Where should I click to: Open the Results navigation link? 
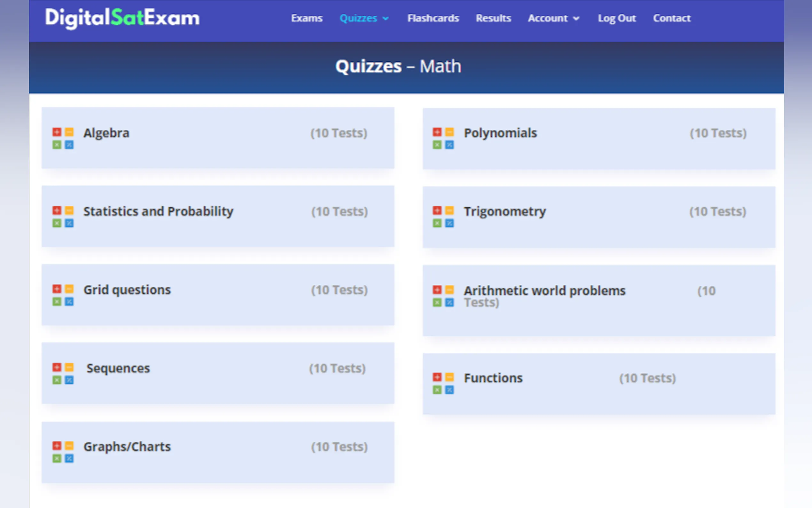point(493,18)
